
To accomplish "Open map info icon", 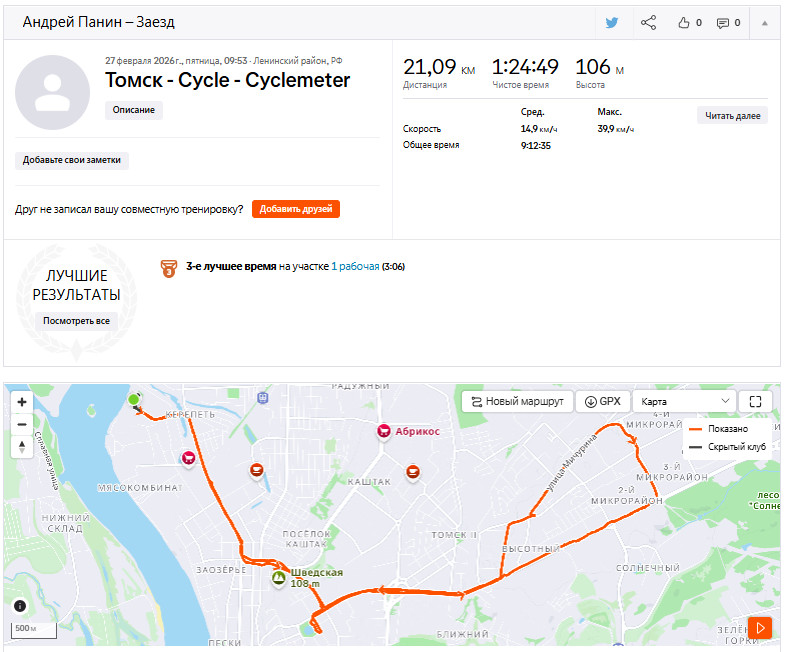I will (x=20, y=605).
